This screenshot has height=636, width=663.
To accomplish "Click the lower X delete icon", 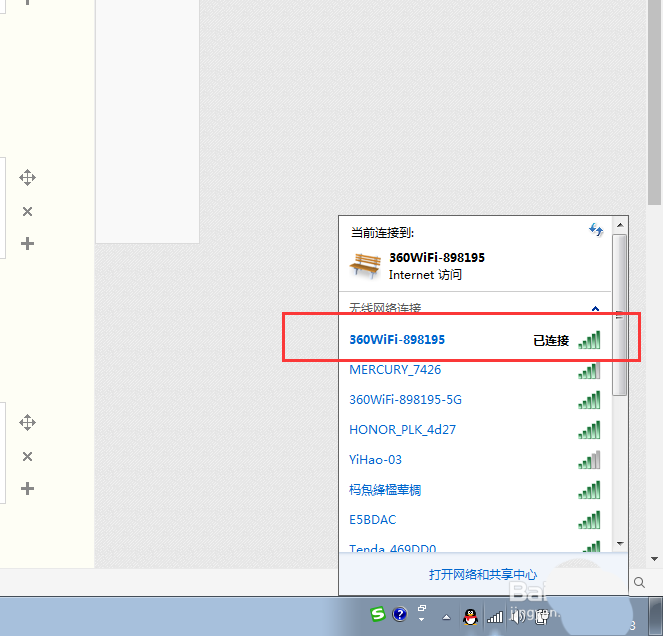I will (x=27, y=457).
